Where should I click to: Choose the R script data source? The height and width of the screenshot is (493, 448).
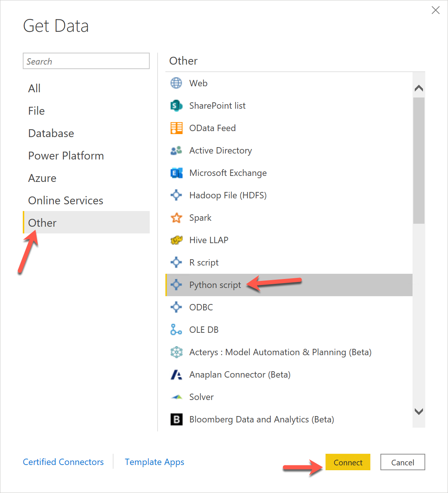[204, 263]
